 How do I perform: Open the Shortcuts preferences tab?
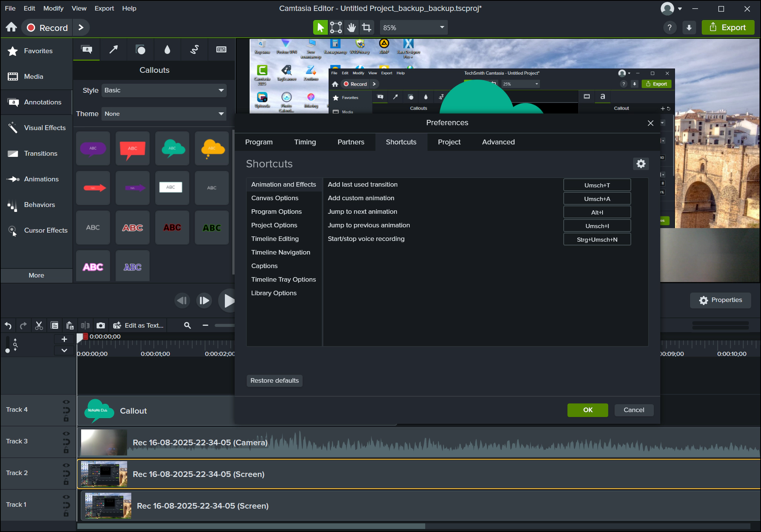click(x=401, y=142)
